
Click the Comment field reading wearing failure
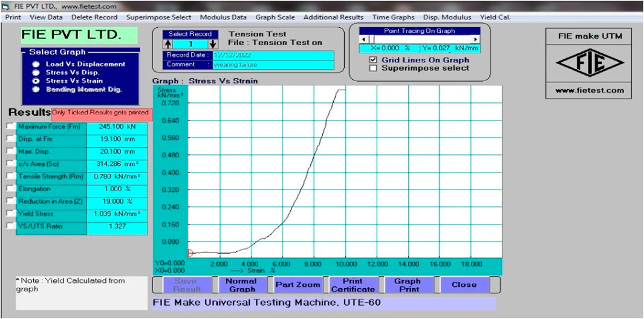(x=273, y=65)
